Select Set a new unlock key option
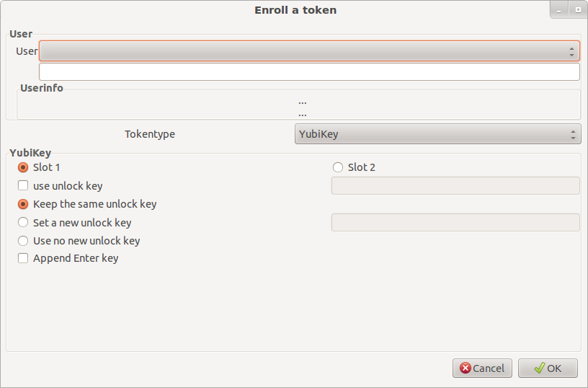Screen dimensions: 588x388 point(23,223)
